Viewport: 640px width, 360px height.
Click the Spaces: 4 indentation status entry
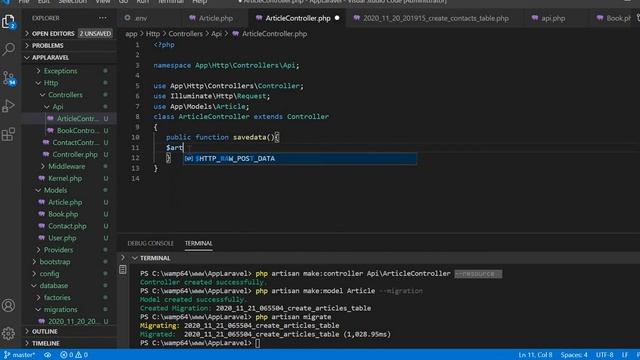pos(574,355)
